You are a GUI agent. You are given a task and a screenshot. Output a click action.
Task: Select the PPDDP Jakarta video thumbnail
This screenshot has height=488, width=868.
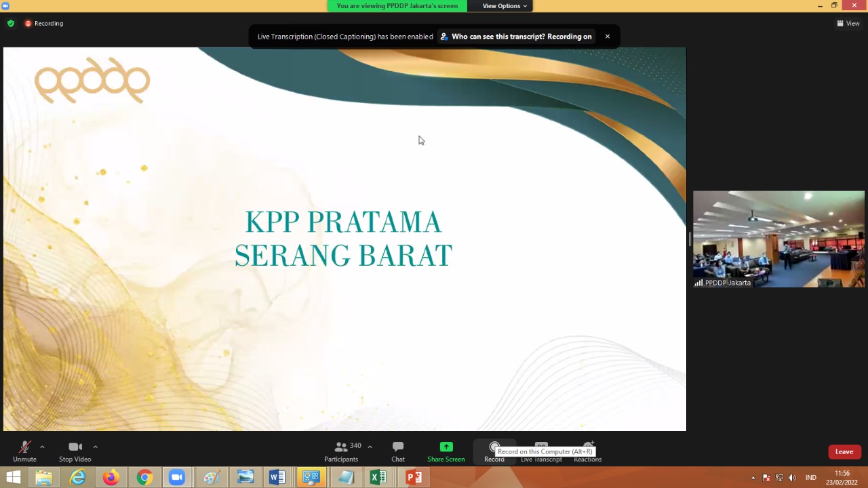click(x=778, y=239)
